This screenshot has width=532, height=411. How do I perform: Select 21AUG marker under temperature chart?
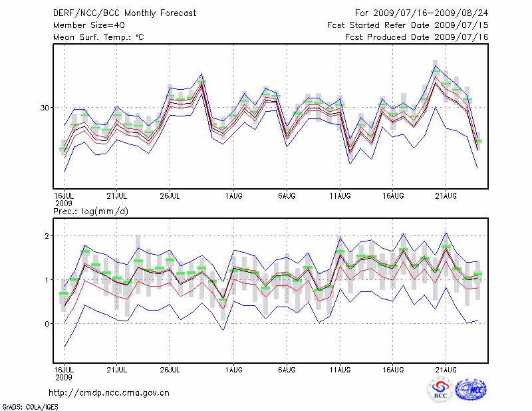(446, 196)
